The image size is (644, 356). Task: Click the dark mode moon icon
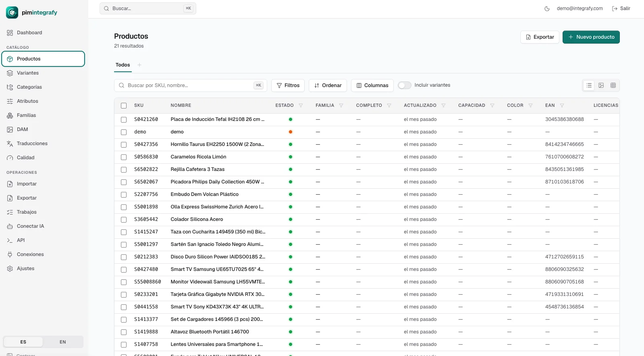pos(547,8)
